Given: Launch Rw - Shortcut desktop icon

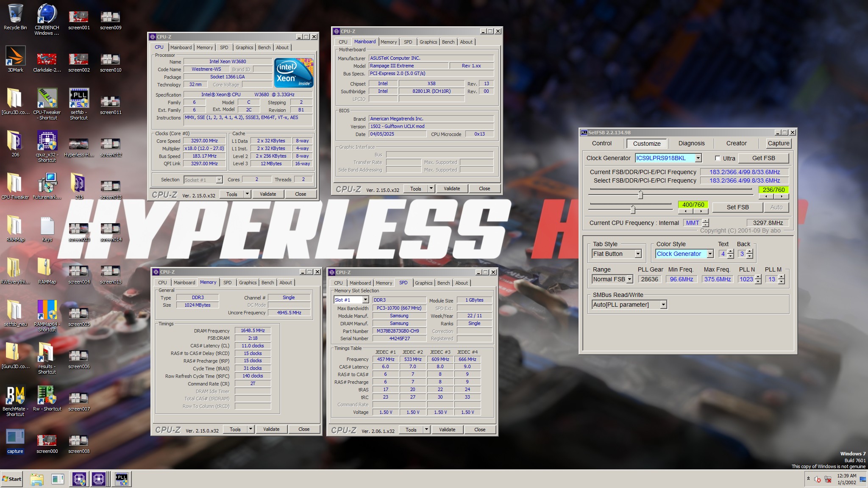Looking at the screenshot, I should pos(47,398).
